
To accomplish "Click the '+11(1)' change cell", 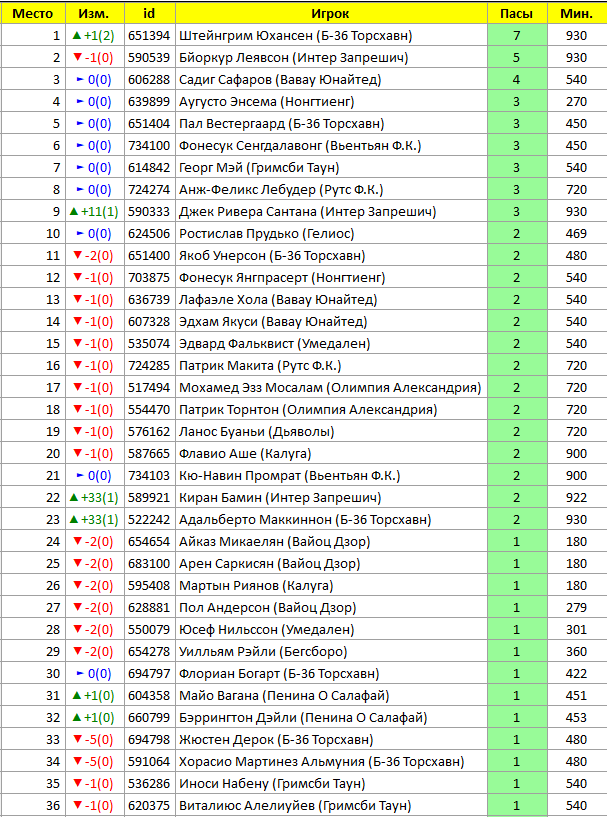I will 94,212.
